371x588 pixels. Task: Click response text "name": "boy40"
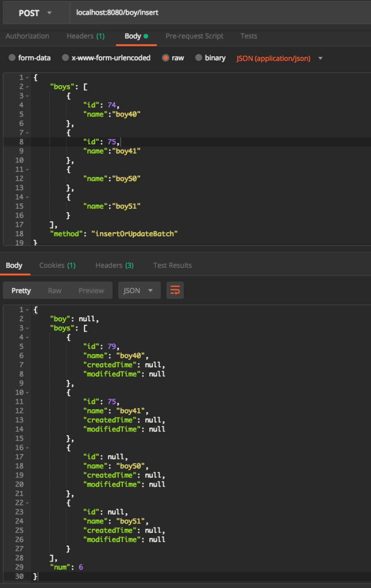(x=116, y=356)
